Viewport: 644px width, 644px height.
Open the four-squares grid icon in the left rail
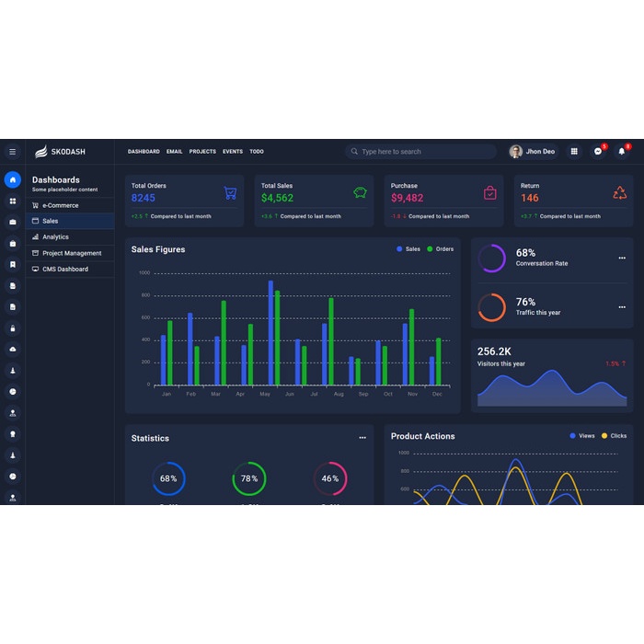click(x=13, y=201)
